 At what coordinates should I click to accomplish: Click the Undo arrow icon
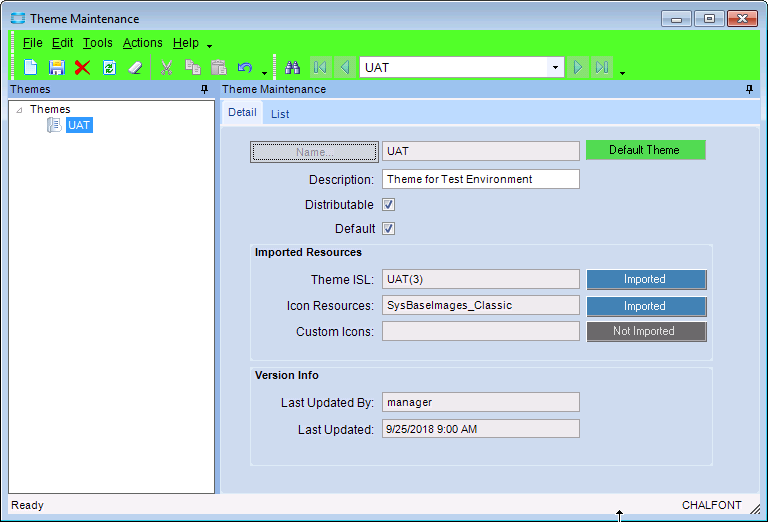coord(244,67)
